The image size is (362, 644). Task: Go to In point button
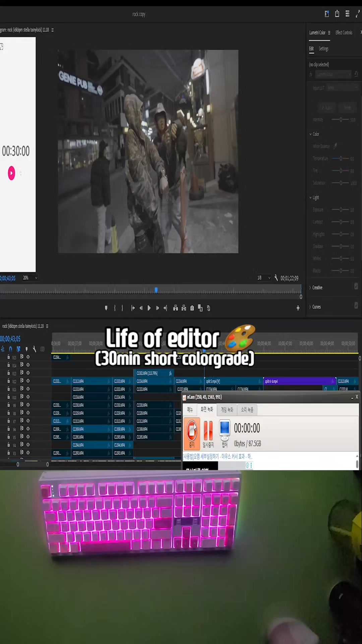point(133,308)
